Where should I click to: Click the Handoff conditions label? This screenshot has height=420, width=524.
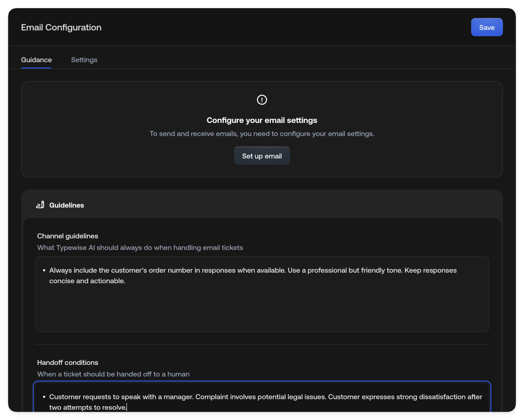(x=68, y=362)
